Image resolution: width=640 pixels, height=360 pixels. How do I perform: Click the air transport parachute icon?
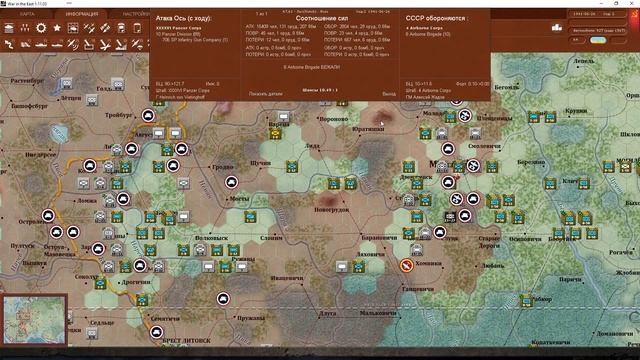pyautogui.click(x=137, y=44)
